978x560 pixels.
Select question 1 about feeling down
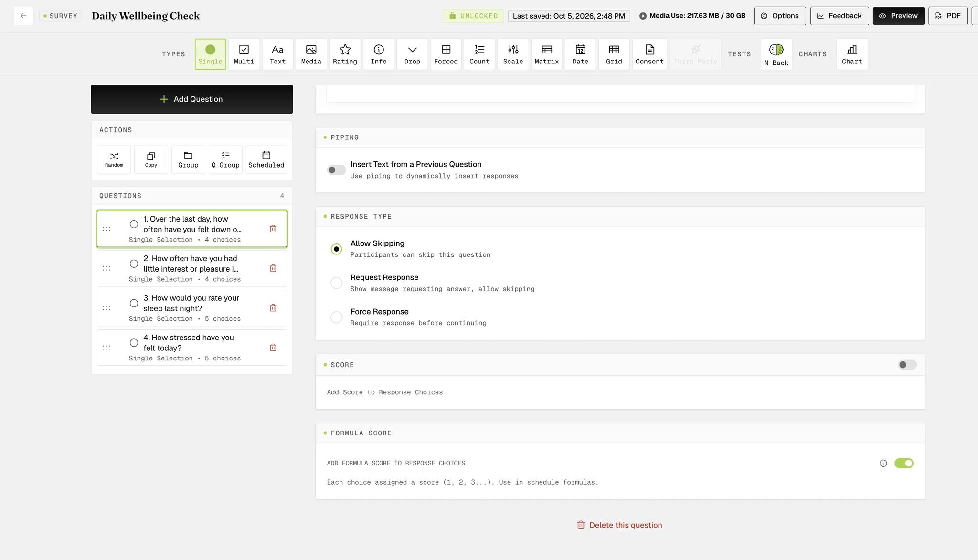[x=192, y=229]
